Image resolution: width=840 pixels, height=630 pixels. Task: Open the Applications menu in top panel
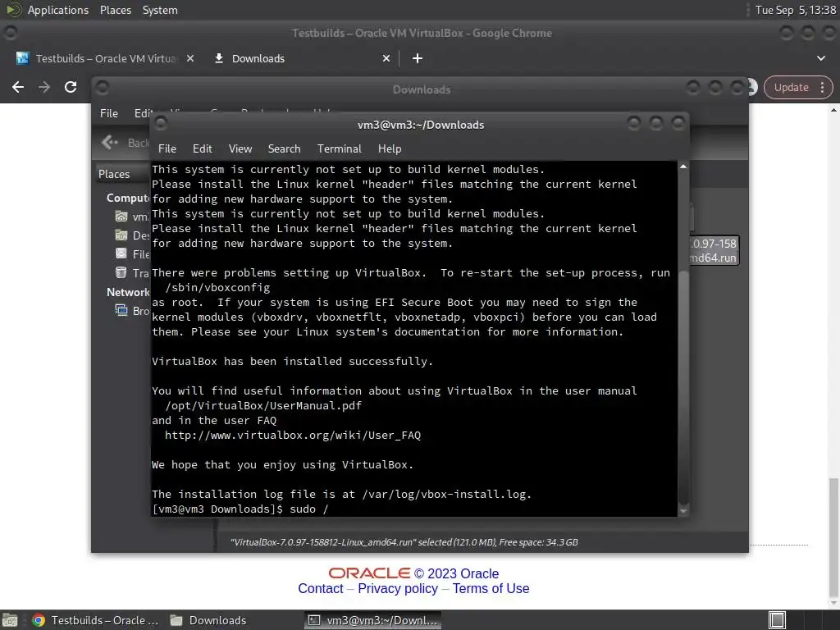click(58, 10)
